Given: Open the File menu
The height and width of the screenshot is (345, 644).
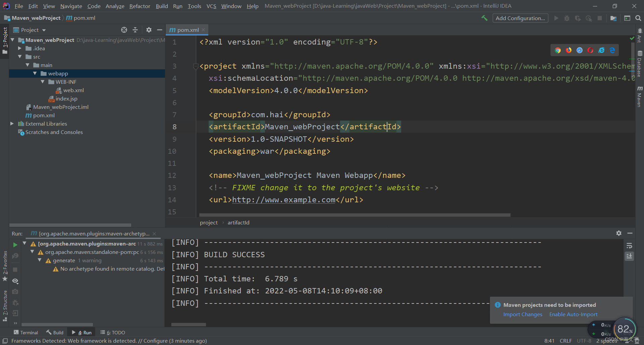Looking at the screenshot, I should (x=19, y=6).
